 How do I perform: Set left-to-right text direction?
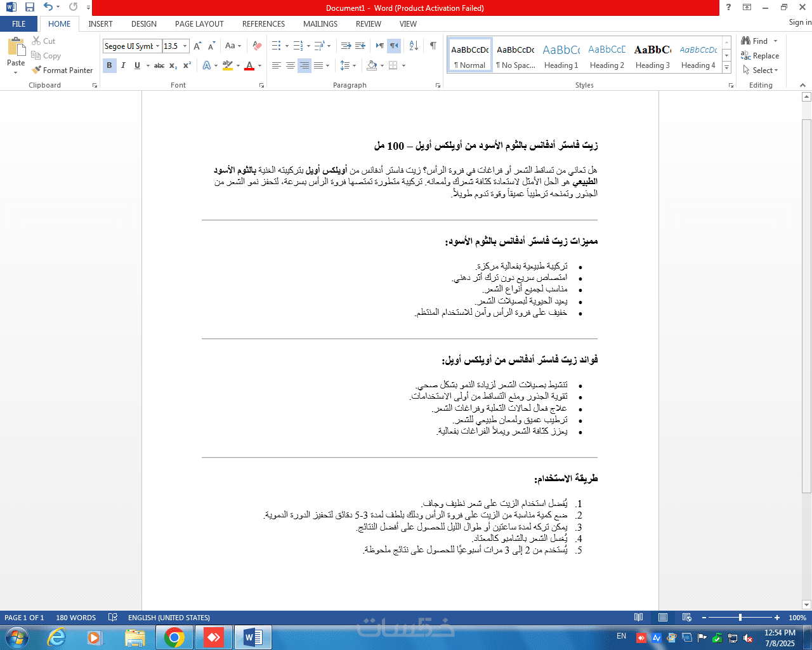tap(379, 46)
